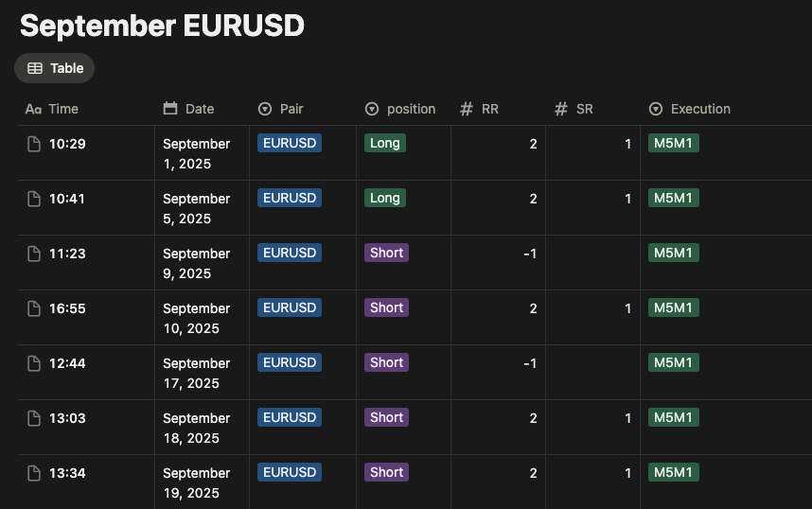Click the M5M1 tag in the 12:44 row
The image size is (812, 509).
tap(673, 362)
